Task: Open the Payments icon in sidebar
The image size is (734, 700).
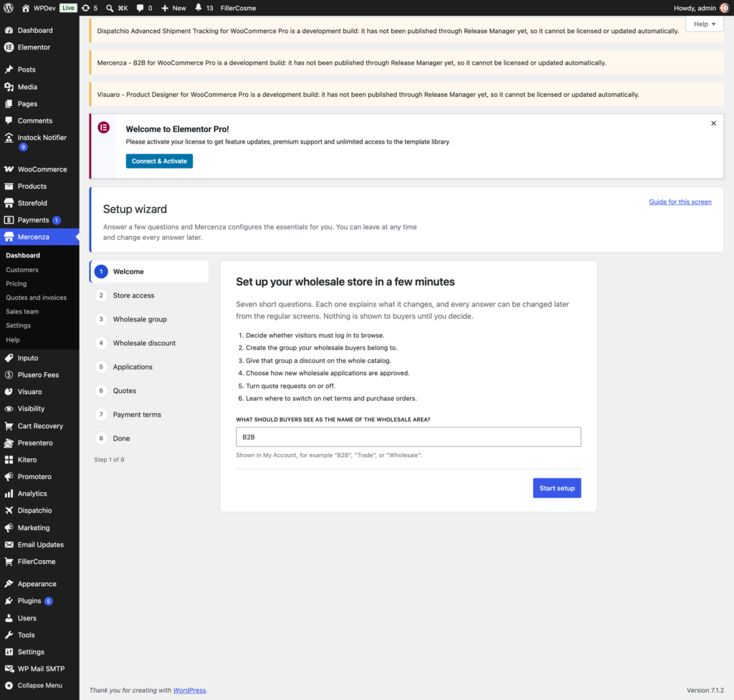Action: 9,219
